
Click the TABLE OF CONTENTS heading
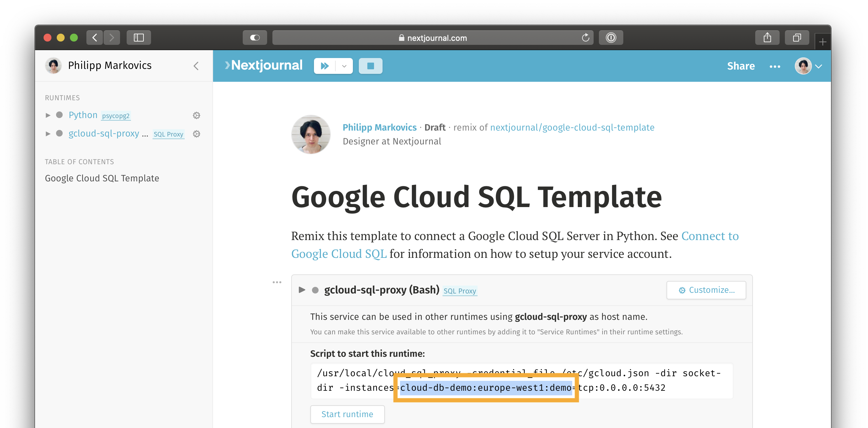(79, 162)
